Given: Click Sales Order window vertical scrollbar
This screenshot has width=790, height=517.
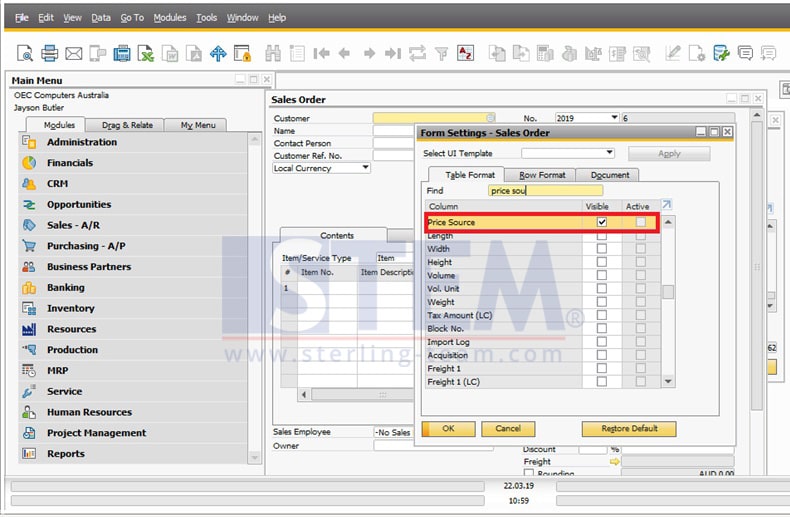Looking at the screenshot, I should (x=756, y=266).
